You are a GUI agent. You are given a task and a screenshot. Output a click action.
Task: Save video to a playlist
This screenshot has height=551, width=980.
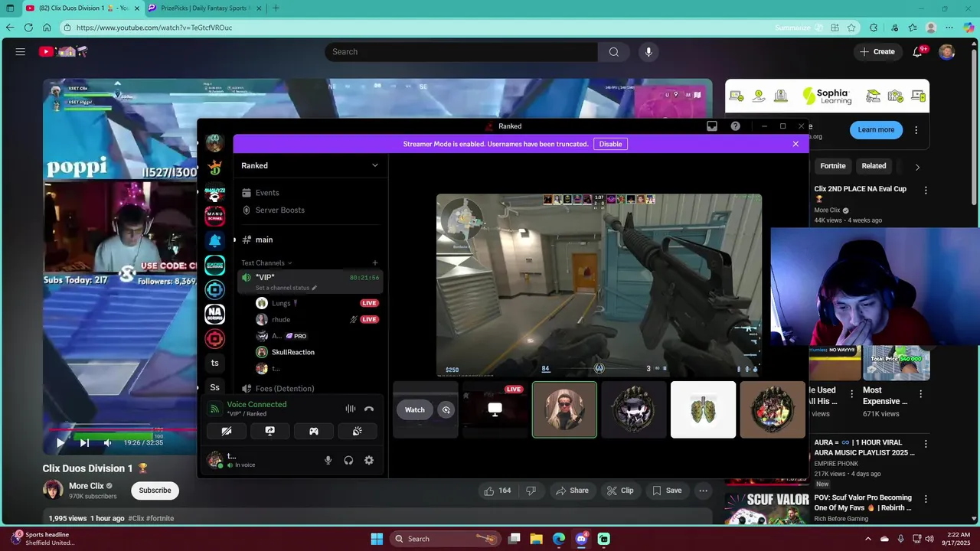pos(666,491)
